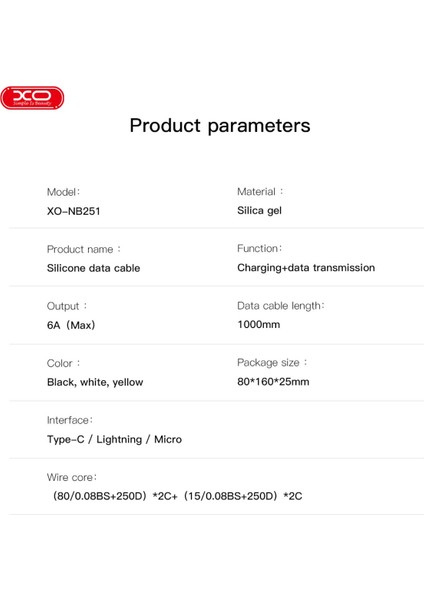The height and width of the screenshot is (600, 424).
Task: Select the XO-NB251 model number
Action: pyautogui.click(x=73, y=211)
